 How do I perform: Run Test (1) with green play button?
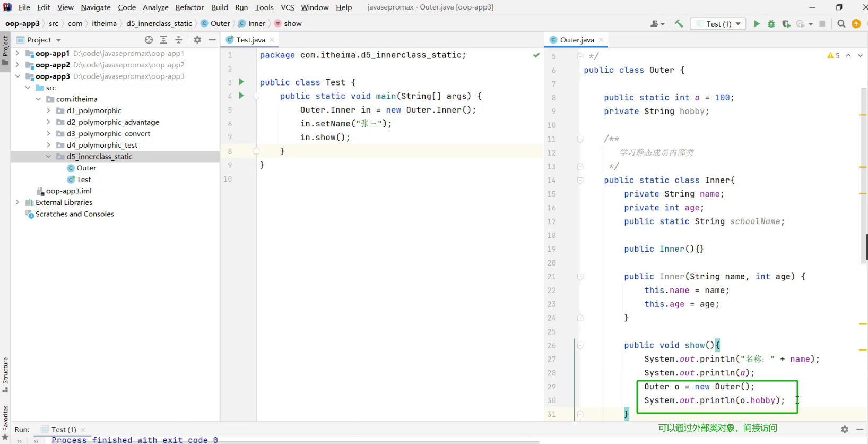pyautogui.click(x=757, y=24)
